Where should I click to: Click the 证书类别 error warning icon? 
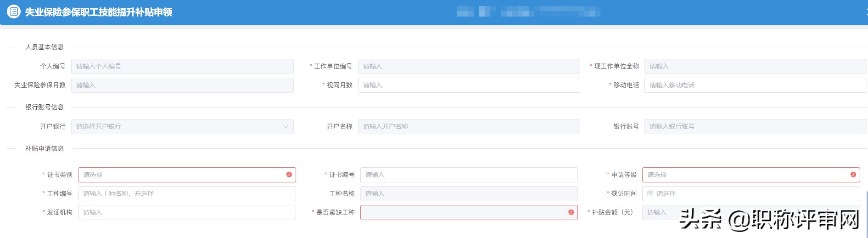[x=289, y=175]
